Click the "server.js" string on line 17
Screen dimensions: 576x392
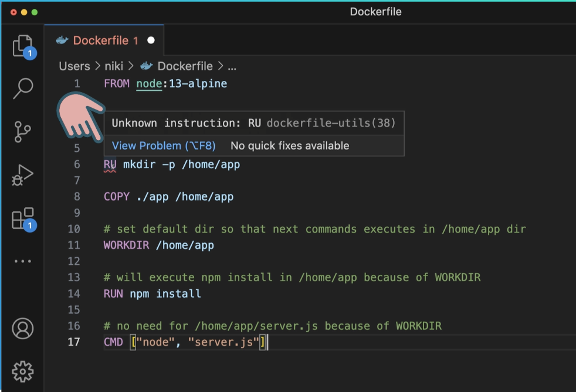pos(223,342)
